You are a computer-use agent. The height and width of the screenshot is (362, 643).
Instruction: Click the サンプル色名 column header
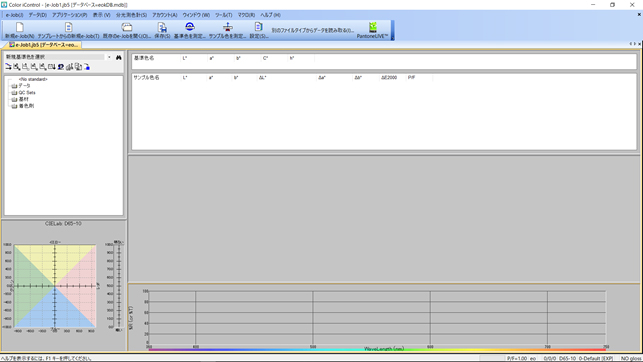(156, 77)
